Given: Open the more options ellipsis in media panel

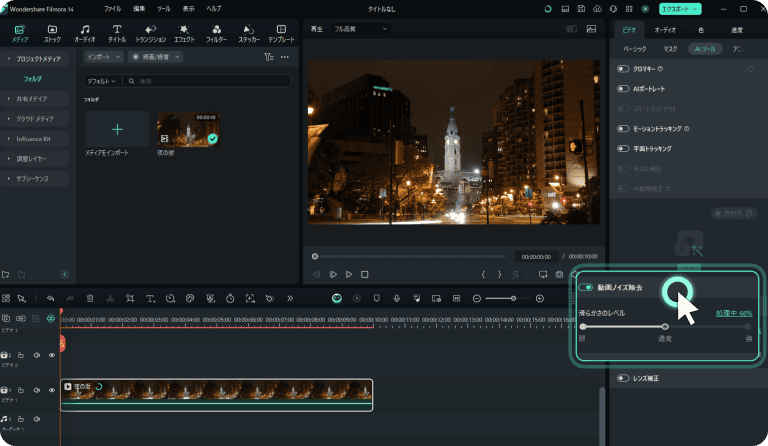Looking at the screenshot, I should tap(285, 57).
